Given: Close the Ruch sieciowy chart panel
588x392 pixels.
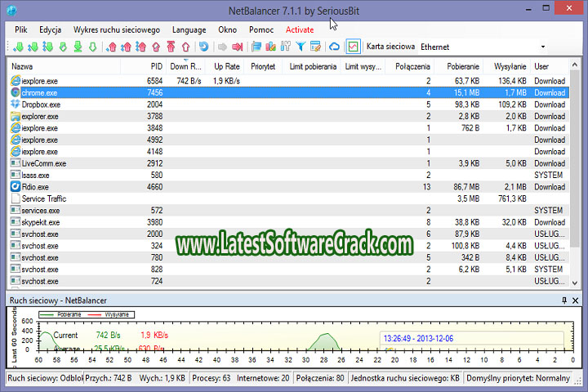Looking at the screenshot, I should (575, 301).
